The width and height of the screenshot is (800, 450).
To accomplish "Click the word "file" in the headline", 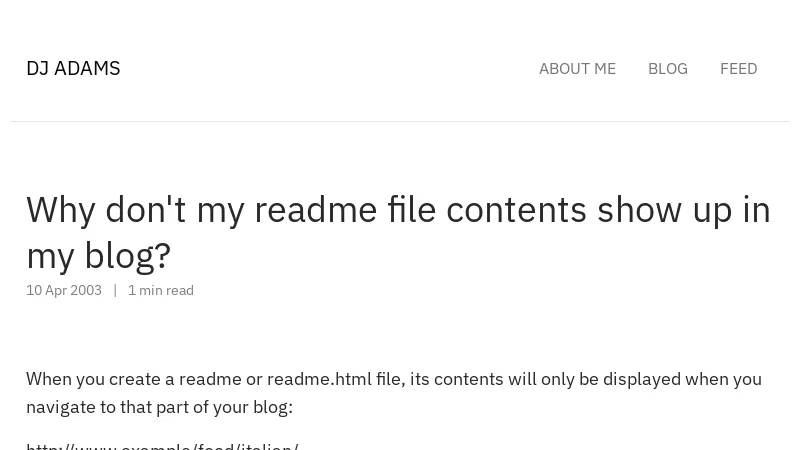I will pos(411,210).
